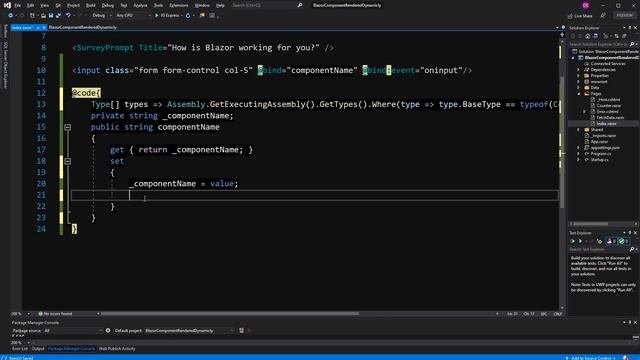Expand the Properties node in Solution Explorer
The width and height of the screenshot is (640, 360).
(x=578, y=76)
